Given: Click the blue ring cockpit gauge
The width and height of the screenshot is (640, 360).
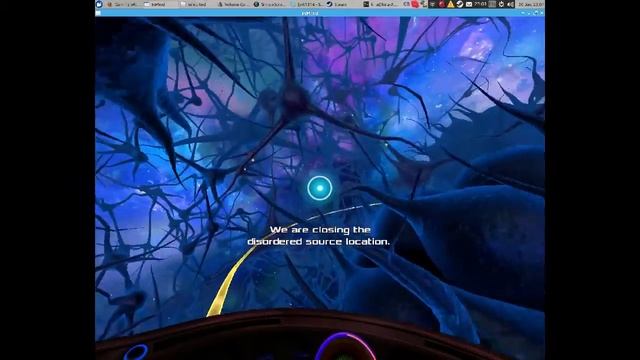Looking at the screenshot, I should [x=136, y=352].
